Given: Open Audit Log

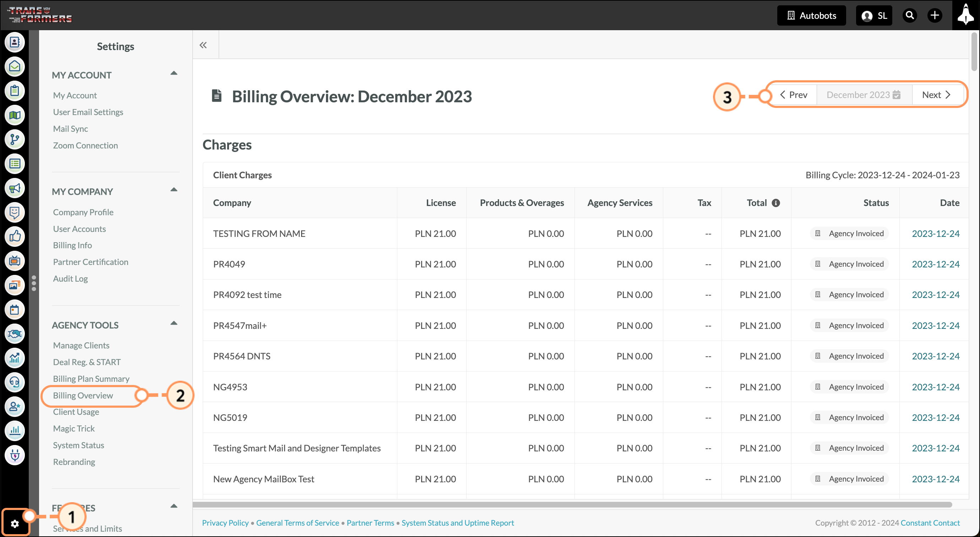Looking at the screenshot, I should point(70,278).
